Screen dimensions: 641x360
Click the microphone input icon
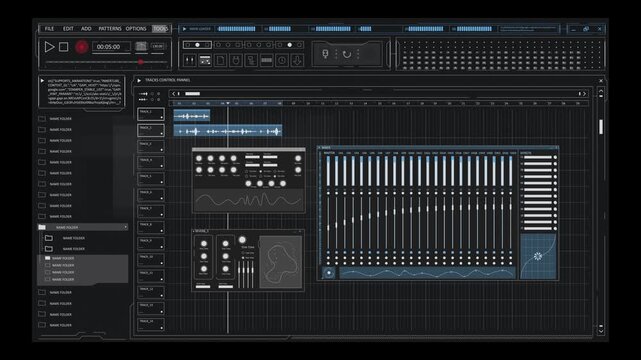tap(325, 54)
